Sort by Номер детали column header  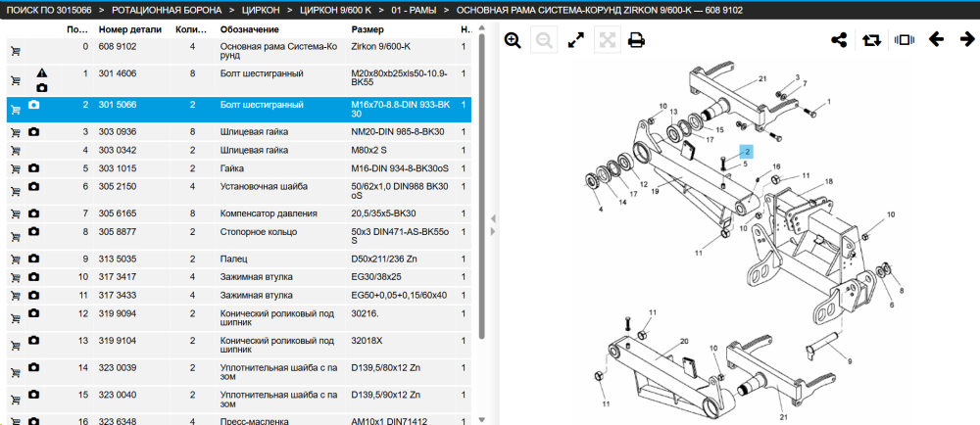click(130, 30)
